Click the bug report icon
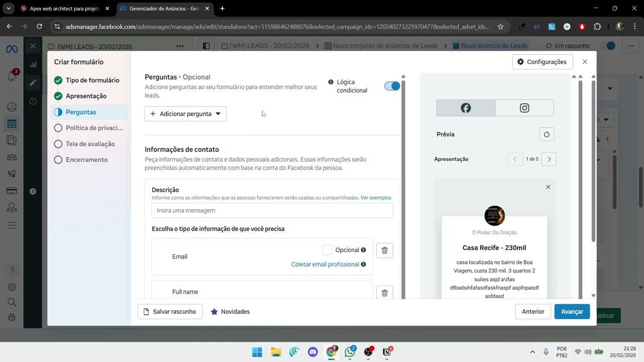This screenshot has height=362, width=644. coord(12,317)
